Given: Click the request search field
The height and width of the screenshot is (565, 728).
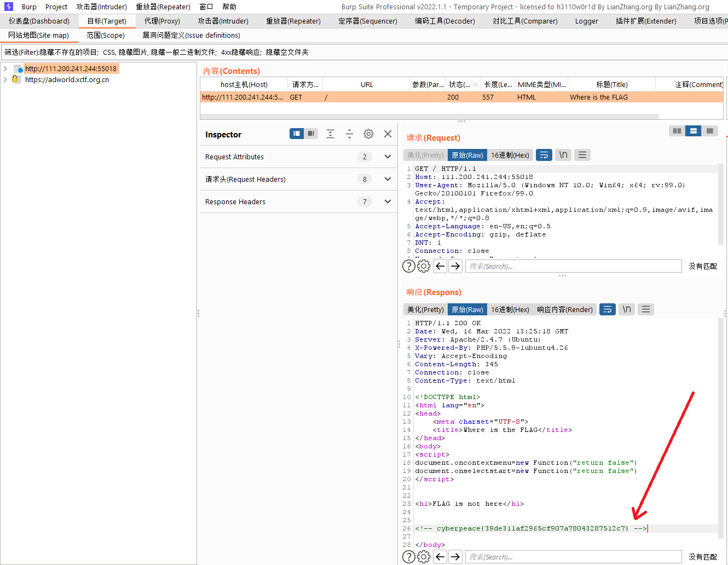Looking at the screenshot, I should (x=574, y=266).
